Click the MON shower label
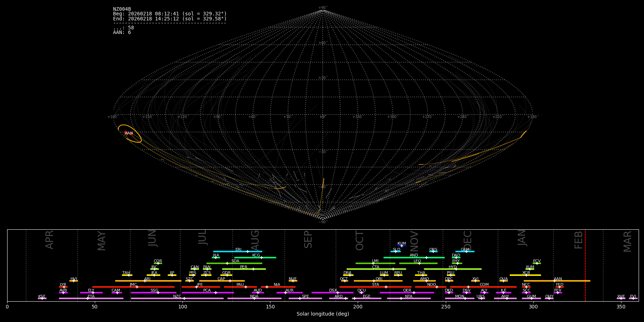 point(460,297)
